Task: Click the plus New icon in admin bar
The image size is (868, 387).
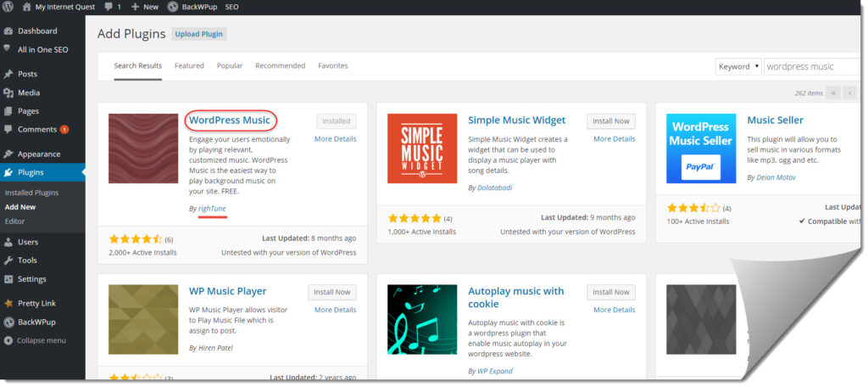Action: click(135, 7)
